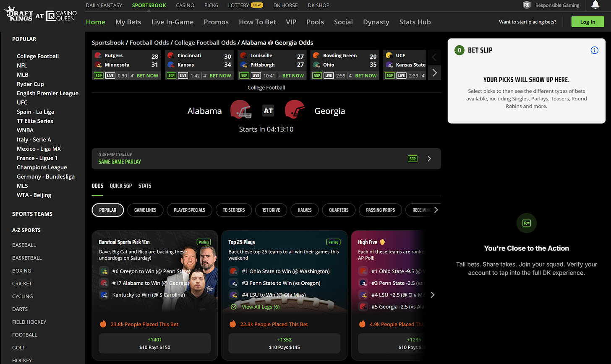Click the SGP badge in Same Game Parlay bar
611x364 pixels.
(x=413, y=159)
